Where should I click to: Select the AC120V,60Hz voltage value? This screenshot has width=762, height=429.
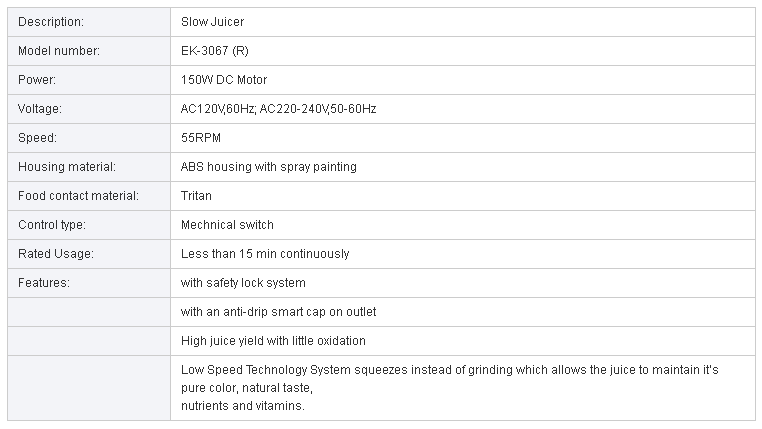218,109
